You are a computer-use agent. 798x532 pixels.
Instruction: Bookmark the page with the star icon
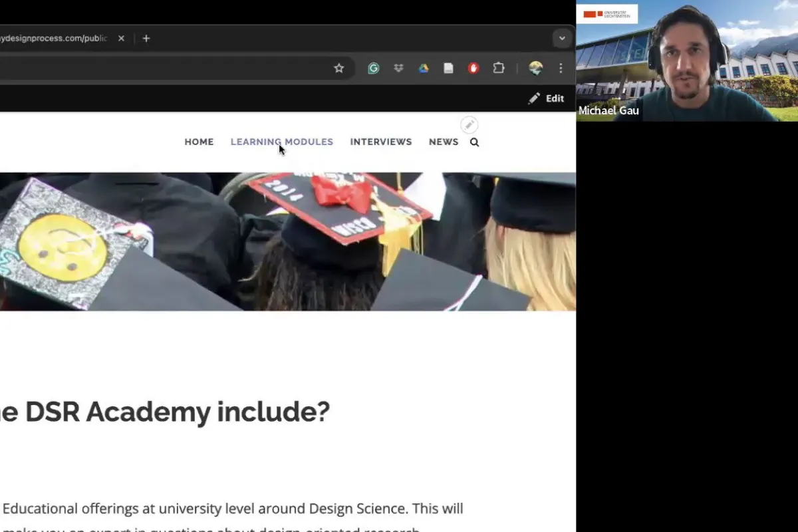[x=339, y=68]
